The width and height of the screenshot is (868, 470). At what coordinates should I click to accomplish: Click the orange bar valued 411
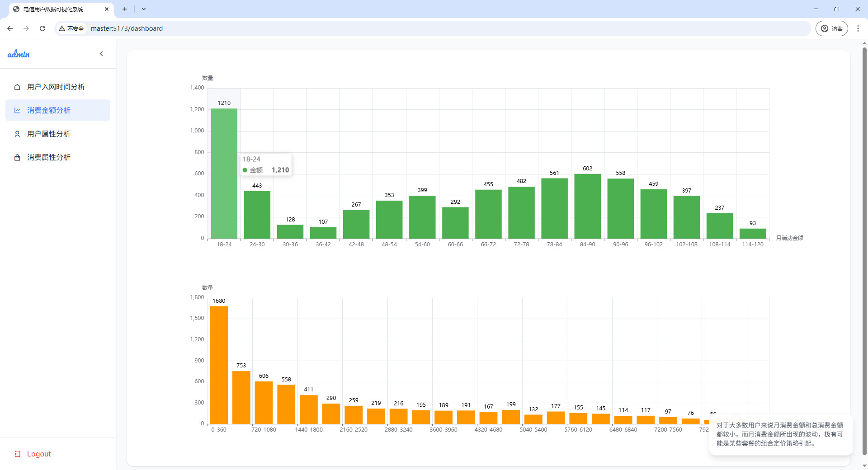click(309, 409)
